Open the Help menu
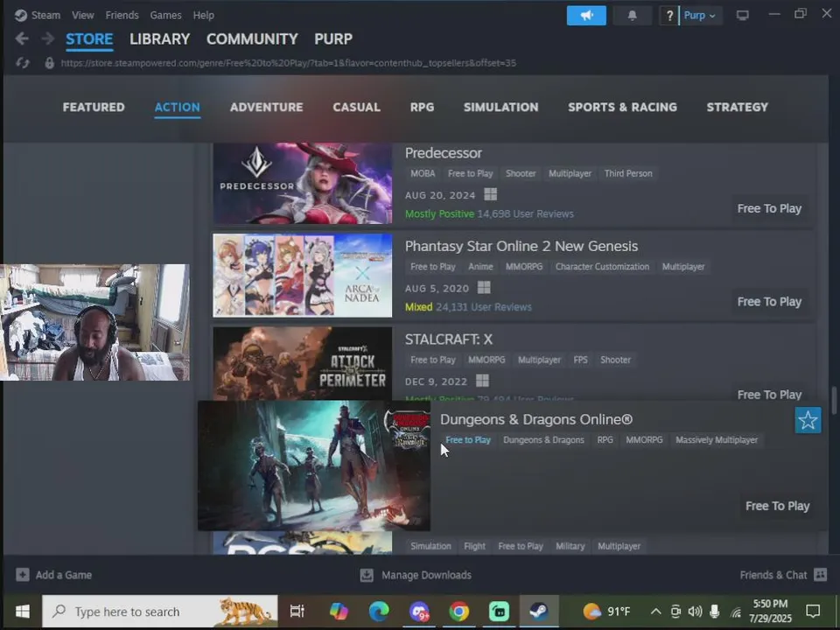This screenshot has height=630, width=840. (x=204, y=15)
